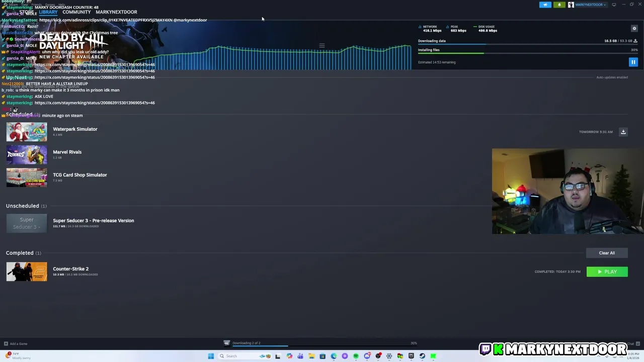The width and height of the screenshot is (644, 362).
Task: Go to the LIBRARY tab
Action: (x=48, y=12)
